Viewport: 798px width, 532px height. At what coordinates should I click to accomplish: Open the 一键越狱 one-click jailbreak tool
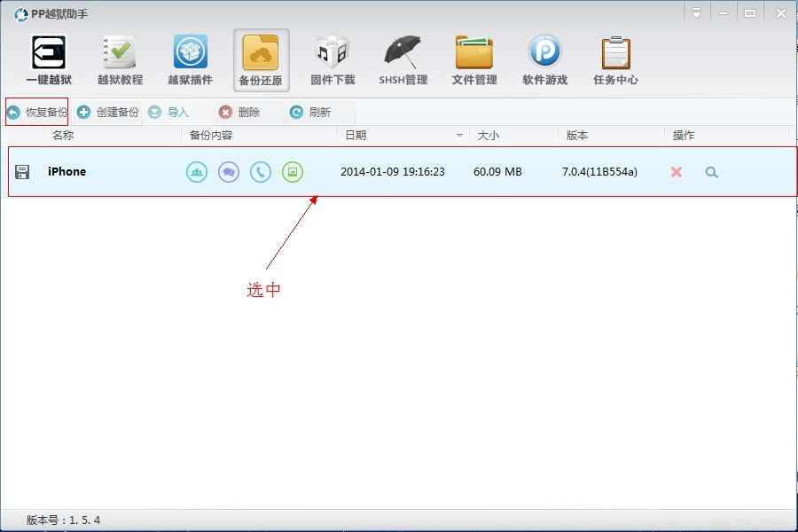coord(49,60)
